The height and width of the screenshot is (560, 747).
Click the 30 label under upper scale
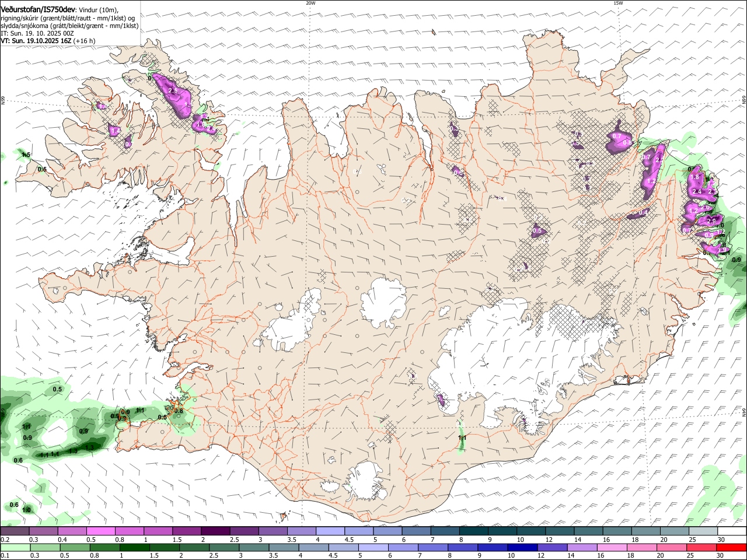[x=721, y=540]
